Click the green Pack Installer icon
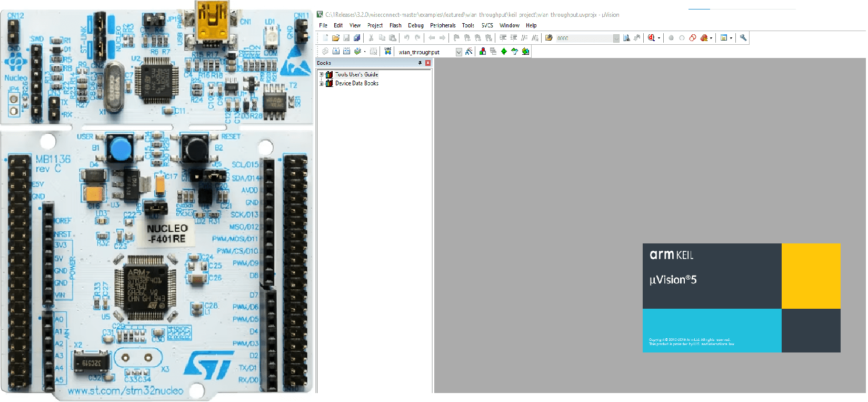 (525, 52)
